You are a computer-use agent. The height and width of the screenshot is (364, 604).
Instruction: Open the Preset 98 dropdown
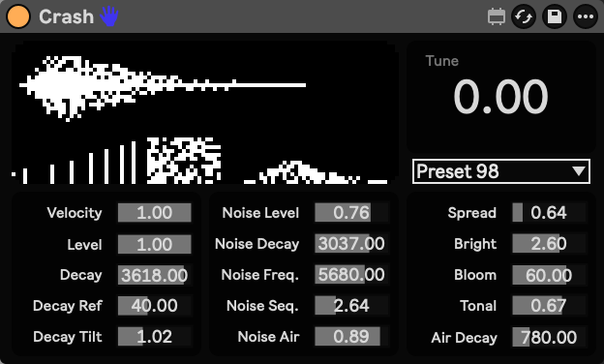(x=500, y=171)
